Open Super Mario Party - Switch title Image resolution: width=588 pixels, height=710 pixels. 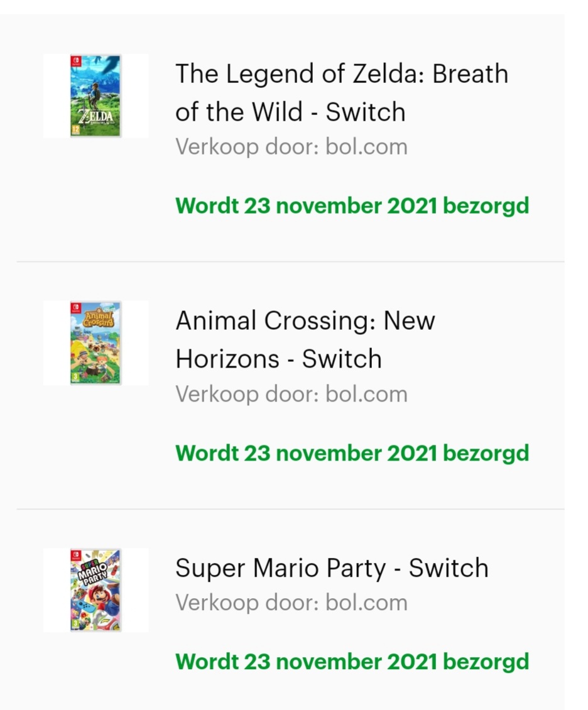pos(331,568)
